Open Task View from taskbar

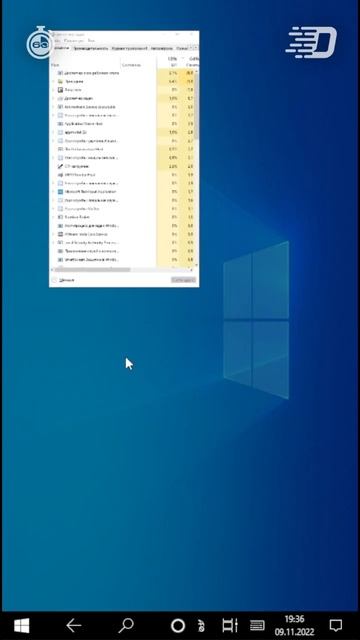(230, 625)
